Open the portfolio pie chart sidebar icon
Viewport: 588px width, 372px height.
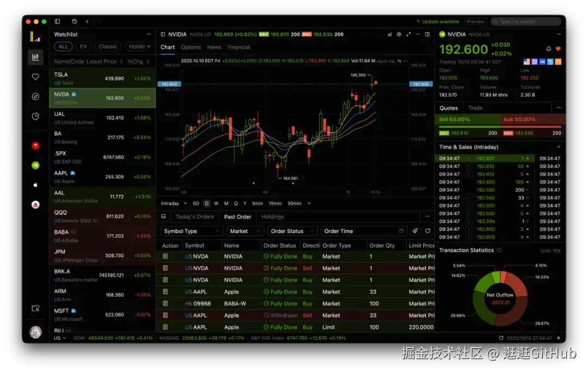(35, 116)
